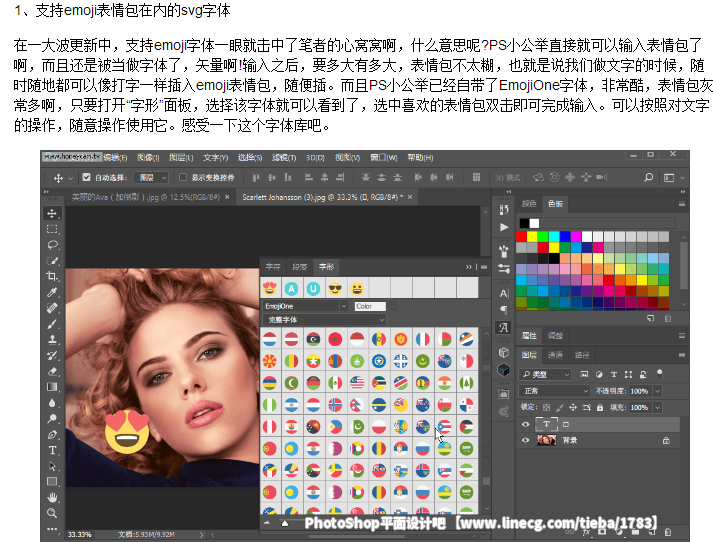Open the 滤镜(T) menu
This screenshot has height=542, width=713.
tap(284, 158)
